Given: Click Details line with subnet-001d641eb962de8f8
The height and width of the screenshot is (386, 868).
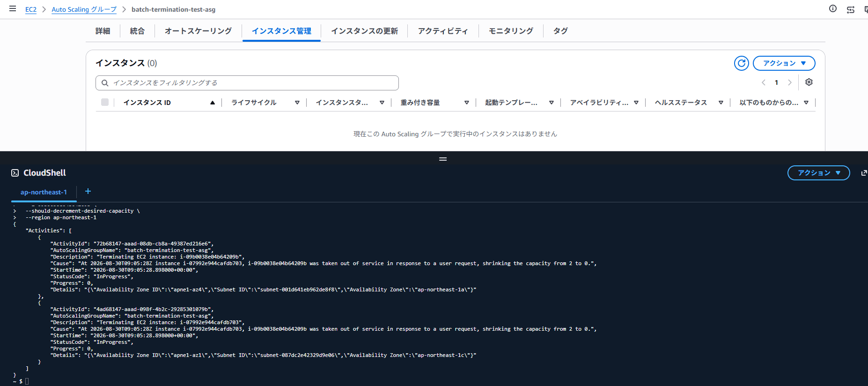Looking at the screenshot, I should [x=264, y=289].
